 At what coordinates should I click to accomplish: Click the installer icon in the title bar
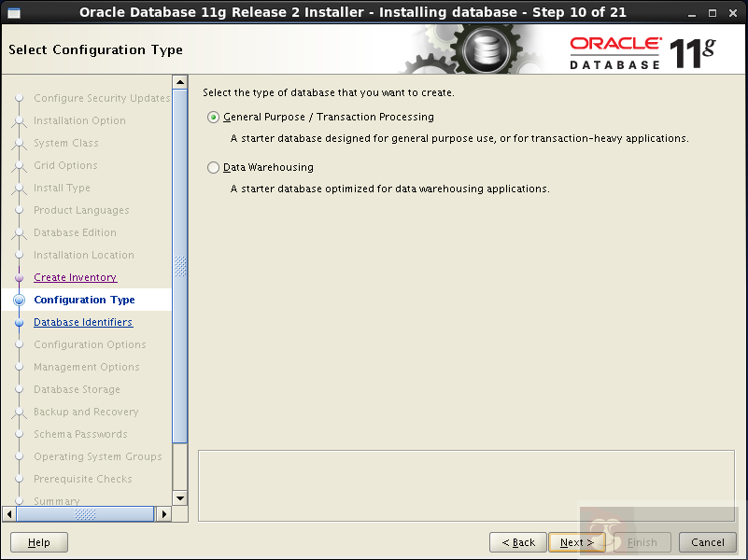pos(13,12)
